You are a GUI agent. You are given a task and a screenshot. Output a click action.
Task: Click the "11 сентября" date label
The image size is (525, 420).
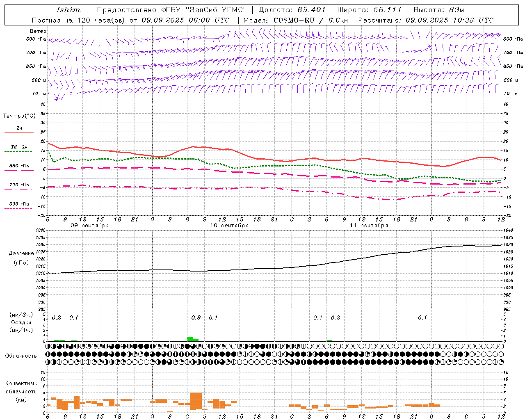369,226
